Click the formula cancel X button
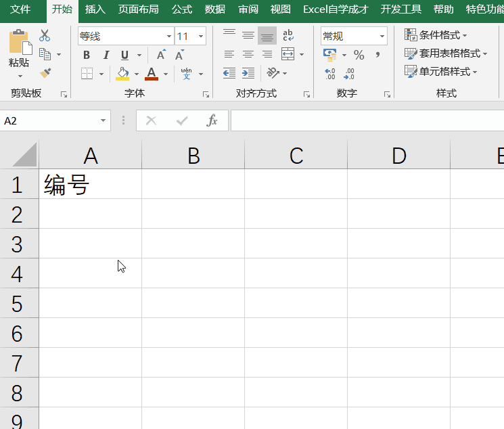Image resolution: width=504 pixels, height=429 pixels. click(x=151, y=121)
